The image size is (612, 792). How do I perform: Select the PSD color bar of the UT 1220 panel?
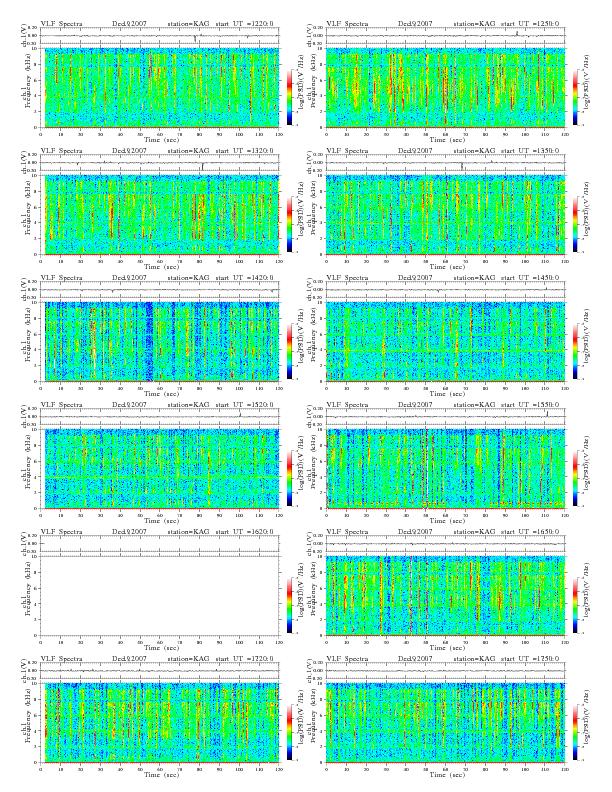click(x=289, y=97)
